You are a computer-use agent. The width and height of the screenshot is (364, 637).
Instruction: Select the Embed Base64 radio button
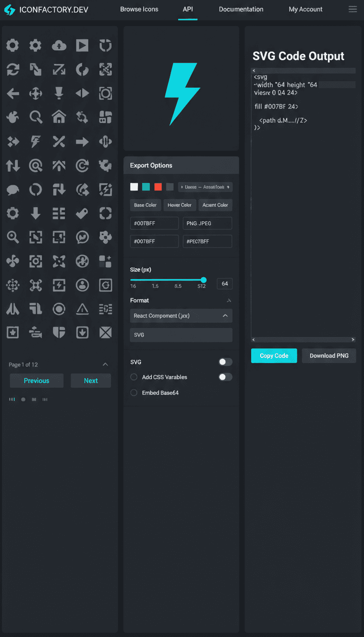coord(134,393)
